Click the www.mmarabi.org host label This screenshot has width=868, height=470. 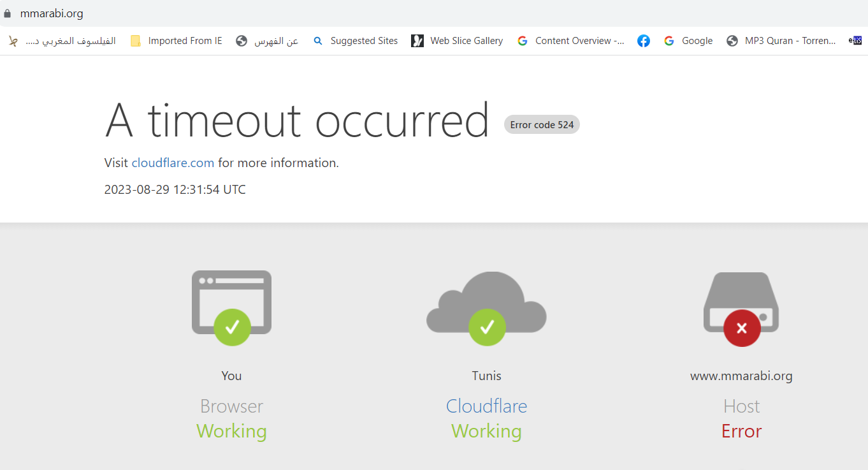tap(741, 376)
